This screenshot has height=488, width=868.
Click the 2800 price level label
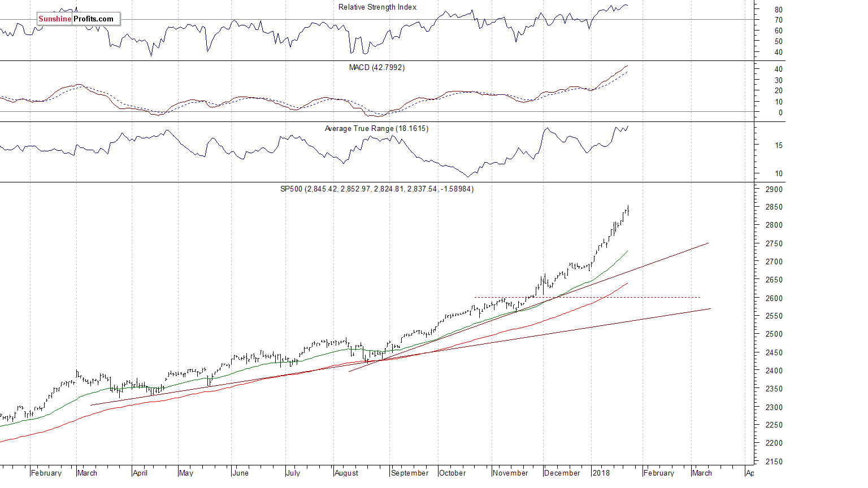point(775,225)
